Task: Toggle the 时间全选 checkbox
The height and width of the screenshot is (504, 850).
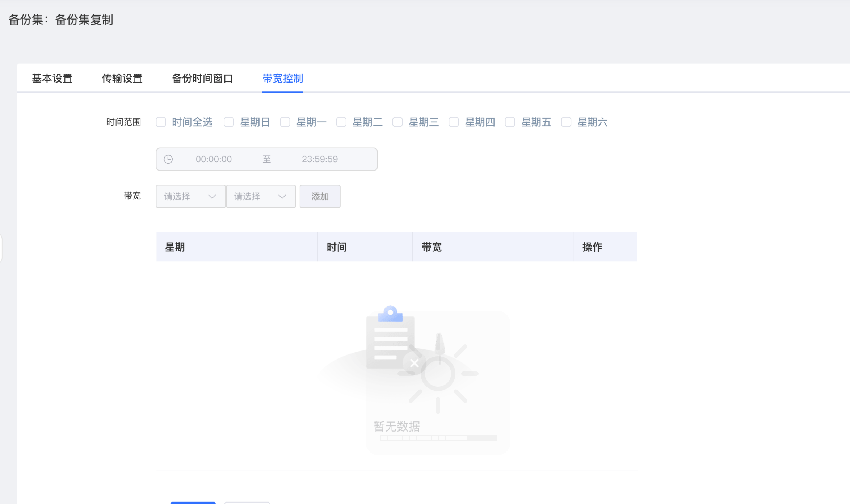Action: pyautogui.click(x=161, y=122)
